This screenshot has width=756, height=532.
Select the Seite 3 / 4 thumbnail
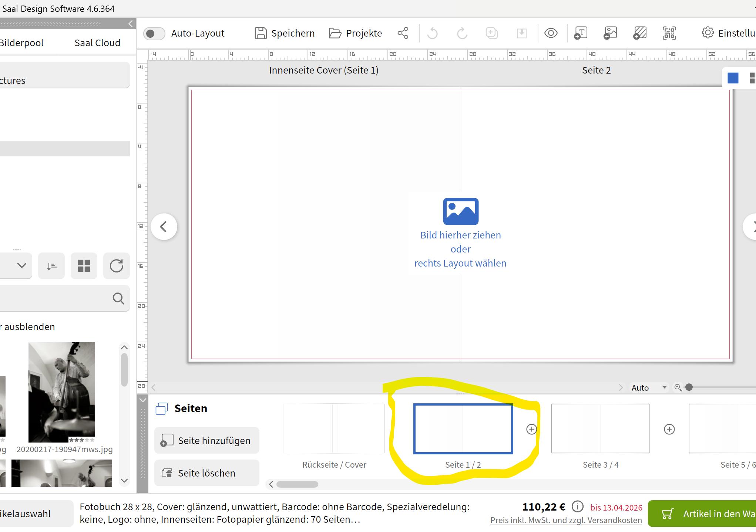600,428
